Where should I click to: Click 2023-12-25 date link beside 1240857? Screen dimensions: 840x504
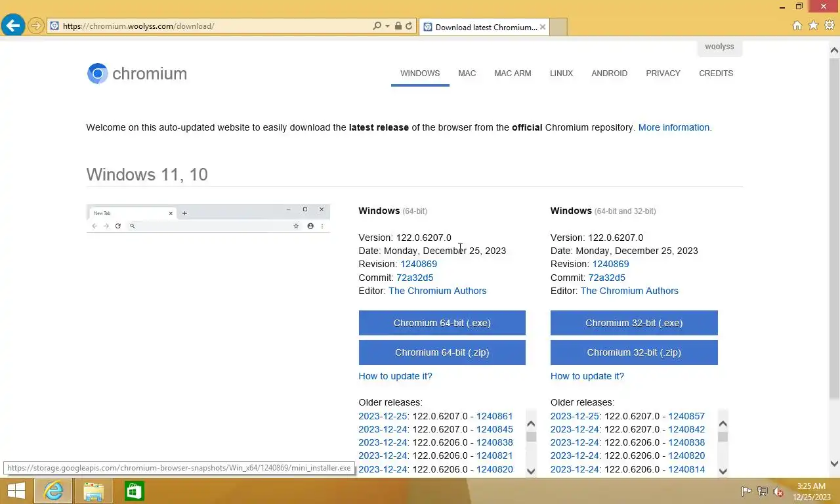point(575,416)
